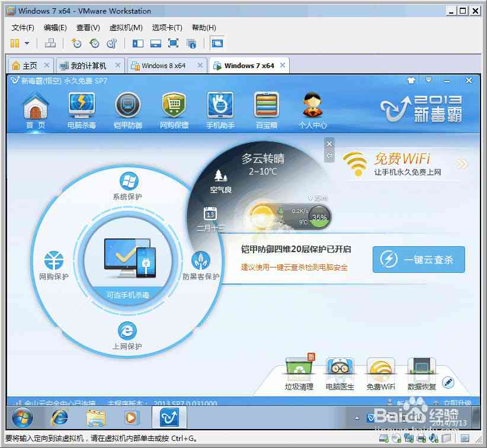Open the Windows 7 Start button

point(23,417)
